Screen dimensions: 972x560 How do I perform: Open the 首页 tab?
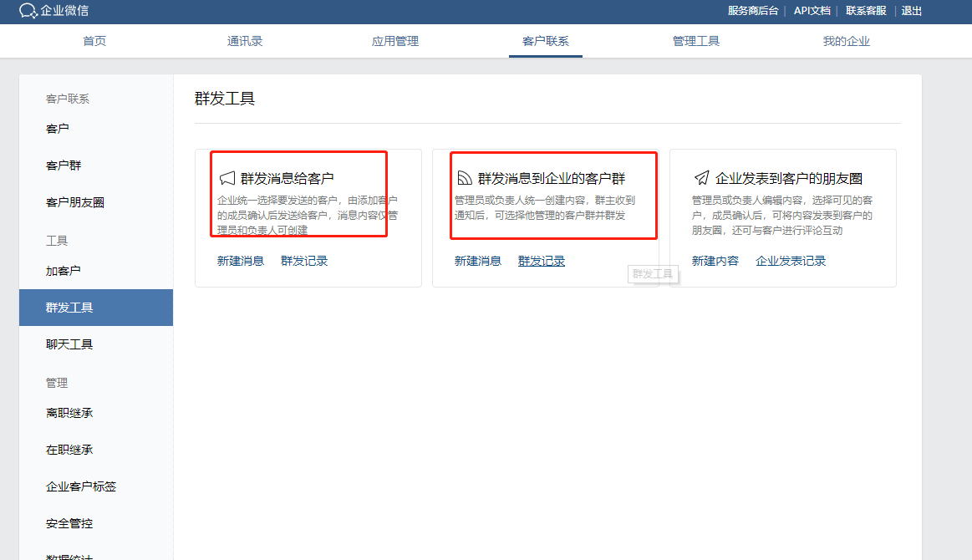(94, 41)
